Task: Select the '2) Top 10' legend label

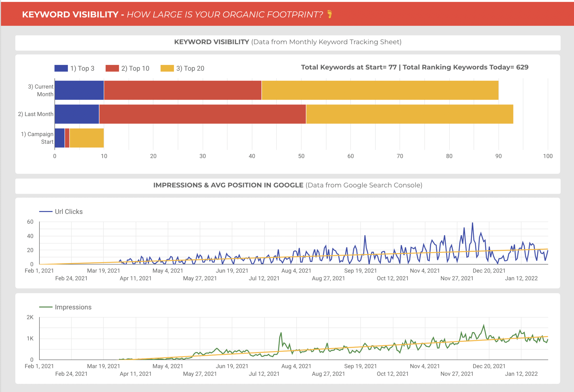Action: click(x=135, y=68)
